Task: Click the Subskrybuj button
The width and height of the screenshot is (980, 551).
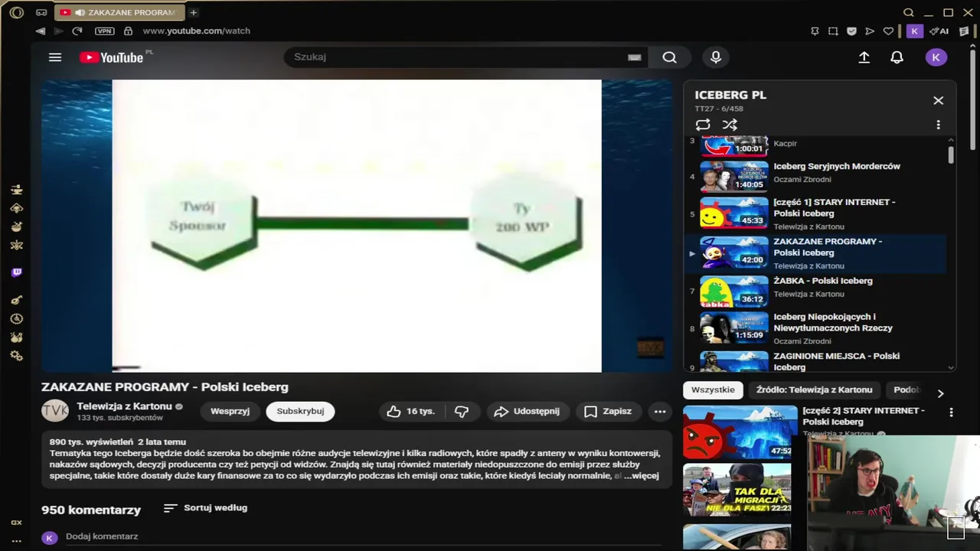Action: [300, 411]
